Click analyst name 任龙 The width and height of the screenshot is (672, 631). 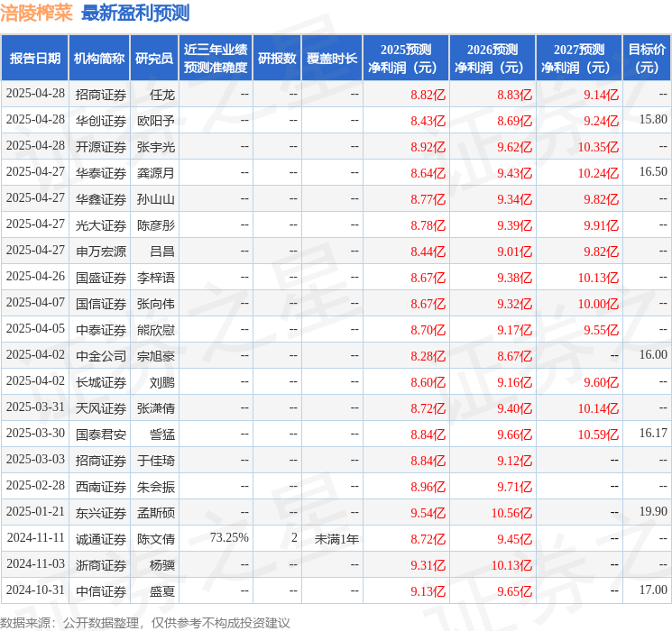pyautogui.click(x=162, y=95)
